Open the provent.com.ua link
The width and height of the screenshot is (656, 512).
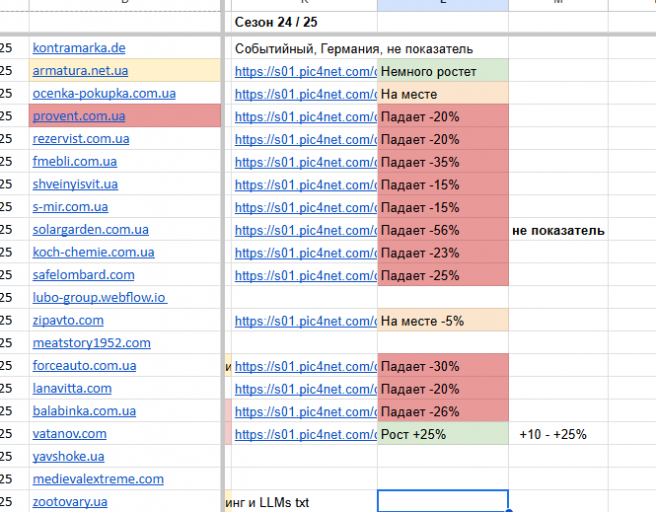(79, 116)
